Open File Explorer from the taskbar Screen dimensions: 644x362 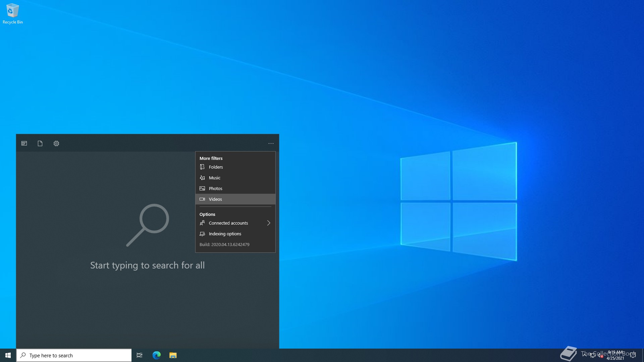pos(173,355)
